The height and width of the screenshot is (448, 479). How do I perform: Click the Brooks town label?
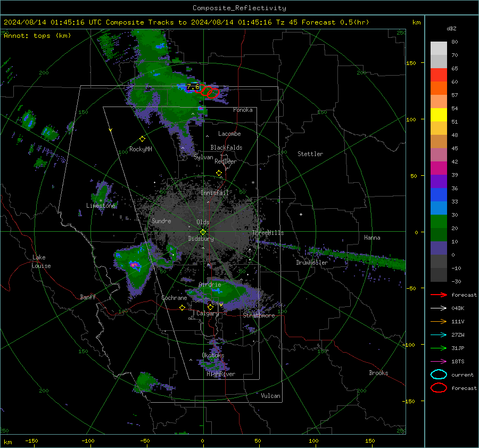378,373
